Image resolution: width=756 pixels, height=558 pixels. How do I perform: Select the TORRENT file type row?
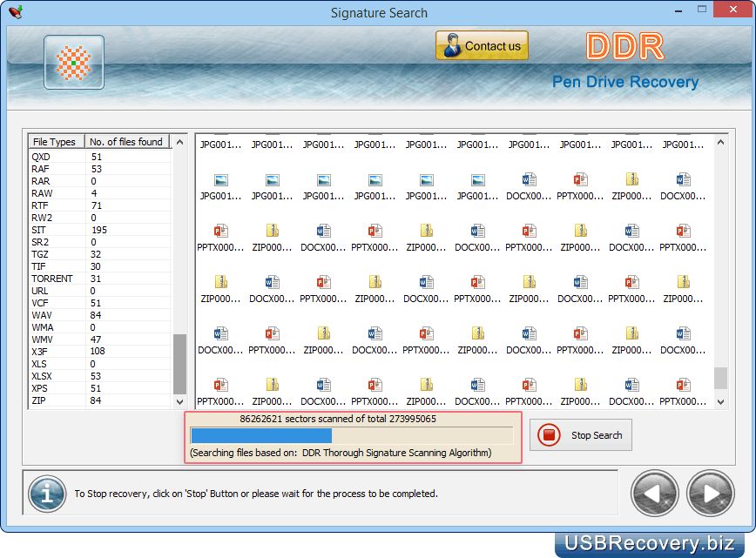100,279
